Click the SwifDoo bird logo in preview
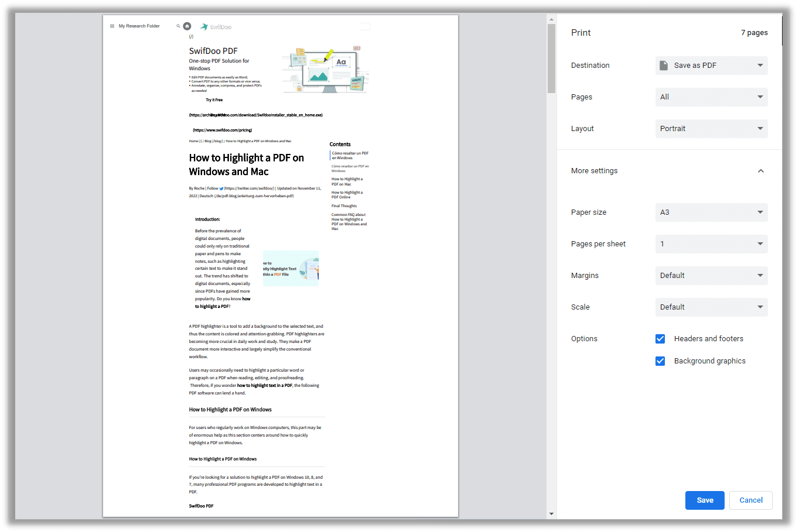Screen dimensions: 799x532 (x=204, y=27)
